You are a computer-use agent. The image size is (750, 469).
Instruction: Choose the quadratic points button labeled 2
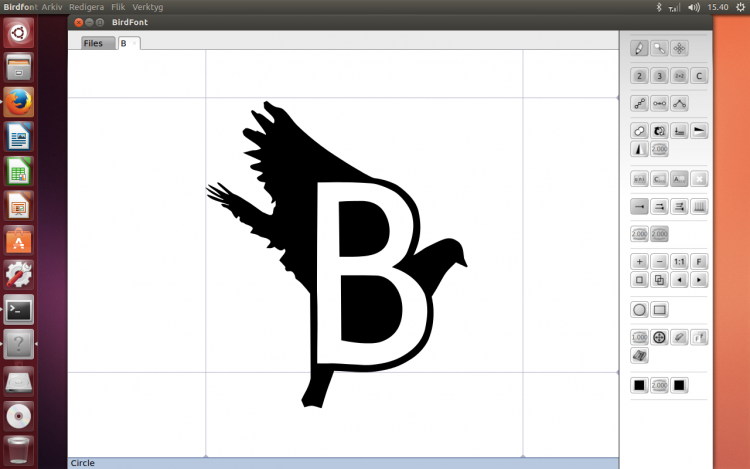point(639,76)
